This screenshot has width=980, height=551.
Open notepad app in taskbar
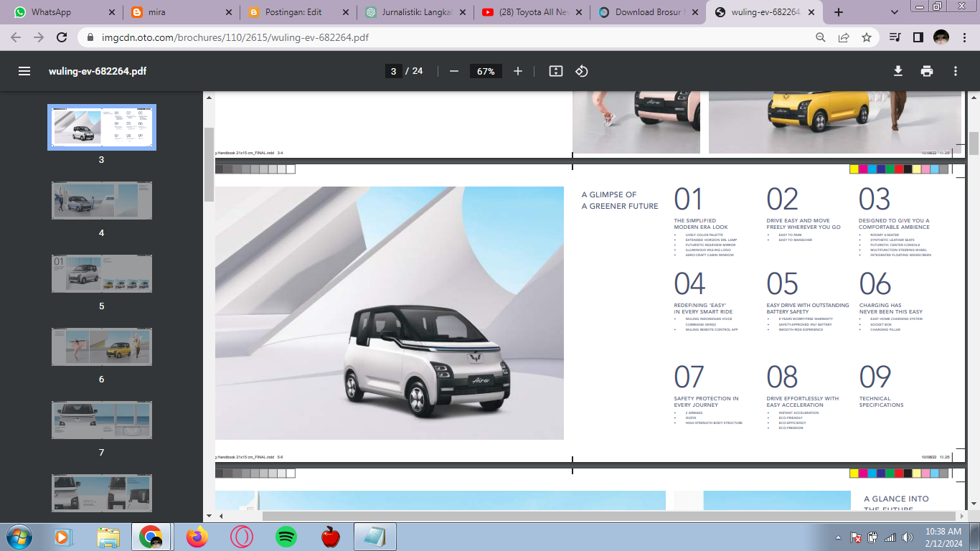374,537
